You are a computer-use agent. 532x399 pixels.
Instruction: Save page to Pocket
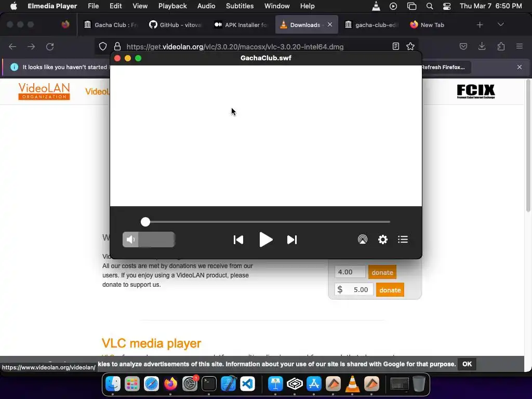[463, 46]
